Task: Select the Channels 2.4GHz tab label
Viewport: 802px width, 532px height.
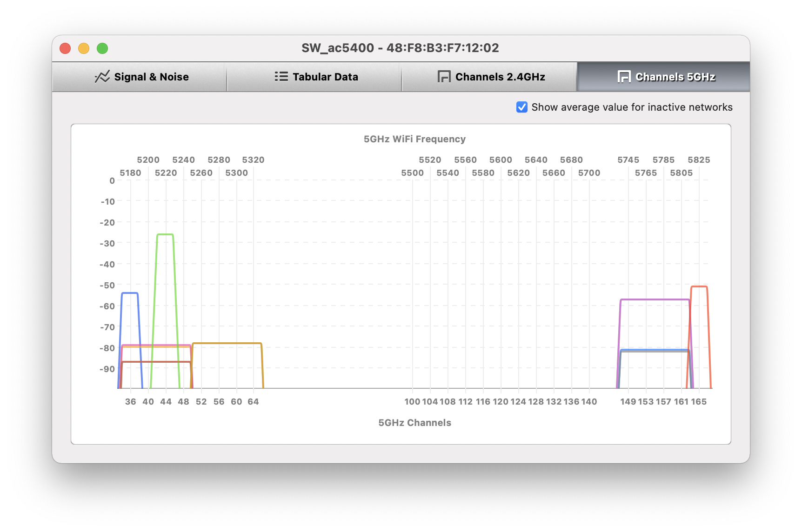Action: (x=500, y=77)
